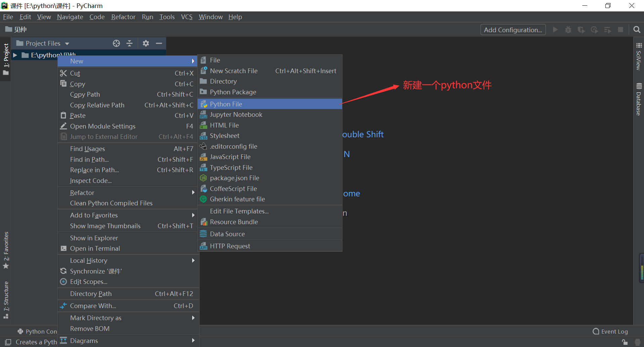Click Show in Explorer entry

tap(128, 238)
